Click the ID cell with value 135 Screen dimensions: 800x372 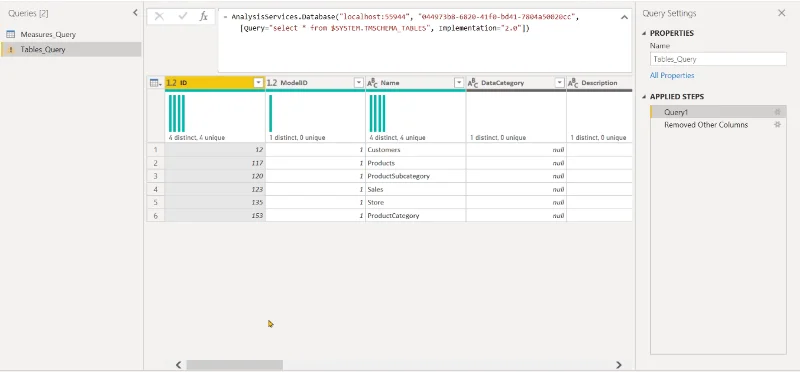click(215, 203)
